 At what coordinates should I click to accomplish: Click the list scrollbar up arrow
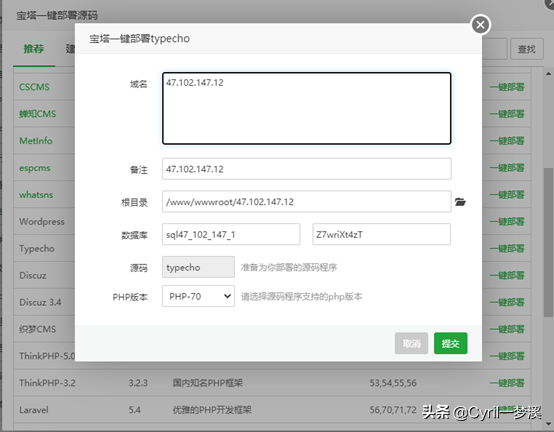[548, 74]
